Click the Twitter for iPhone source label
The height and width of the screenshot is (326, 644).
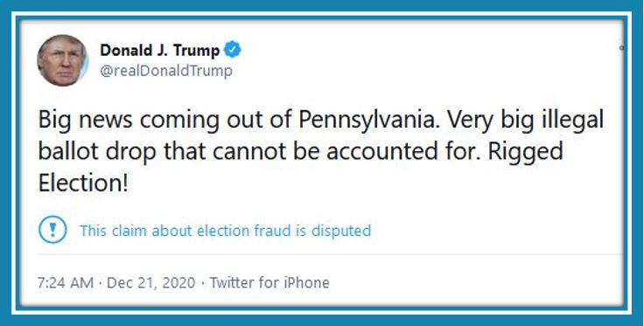tap(269, 282)
